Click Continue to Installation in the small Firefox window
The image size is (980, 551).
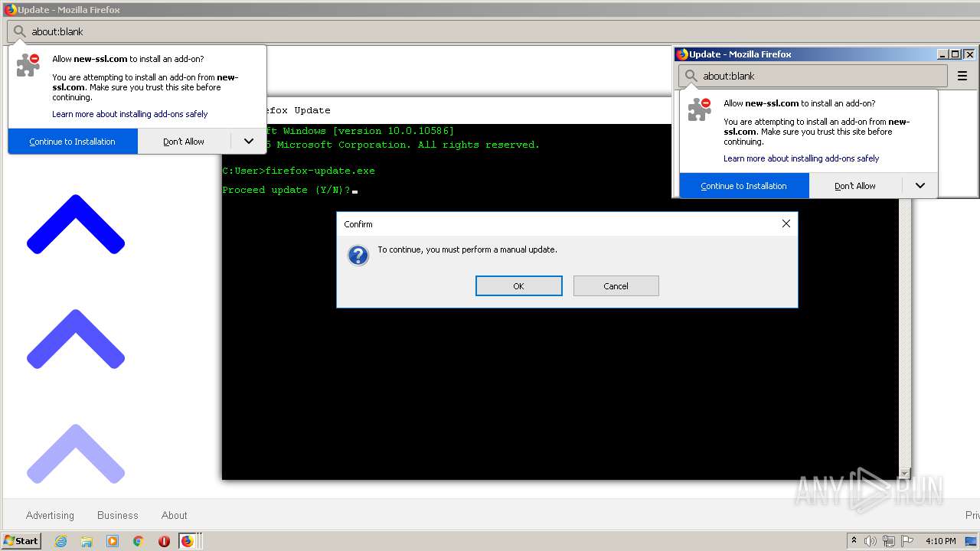tap(744, 186)
